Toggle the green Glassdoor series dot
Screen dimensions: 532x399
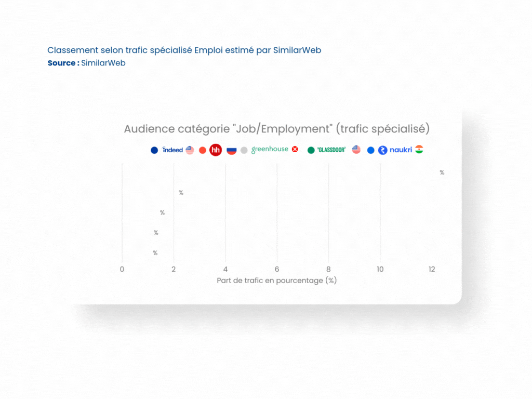pos(311,150)
